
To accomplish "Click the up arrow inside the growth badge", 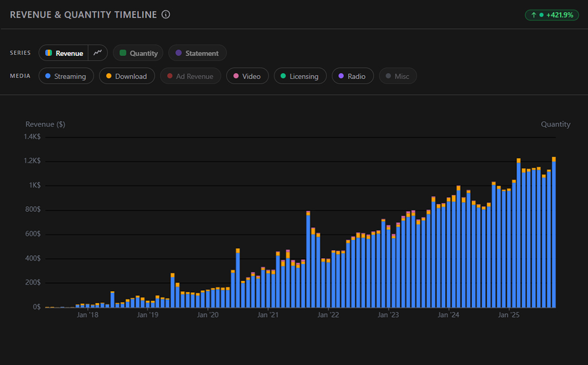I will [x=534, y=15].
